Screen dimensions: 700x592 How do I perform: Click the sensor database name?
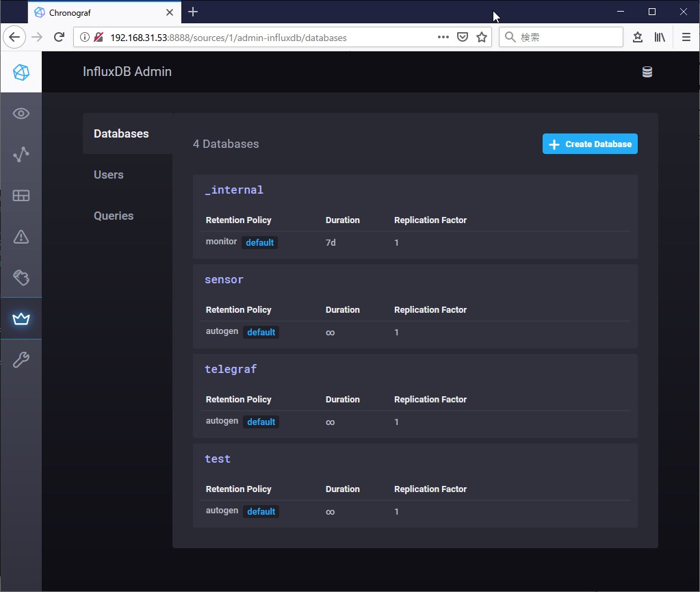tap(224, 279)
